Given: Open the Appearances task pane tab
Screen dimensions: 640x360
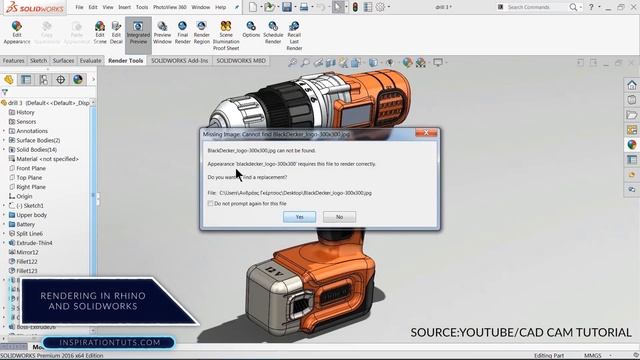Looking at the screenshot, I should click(632, 144).
